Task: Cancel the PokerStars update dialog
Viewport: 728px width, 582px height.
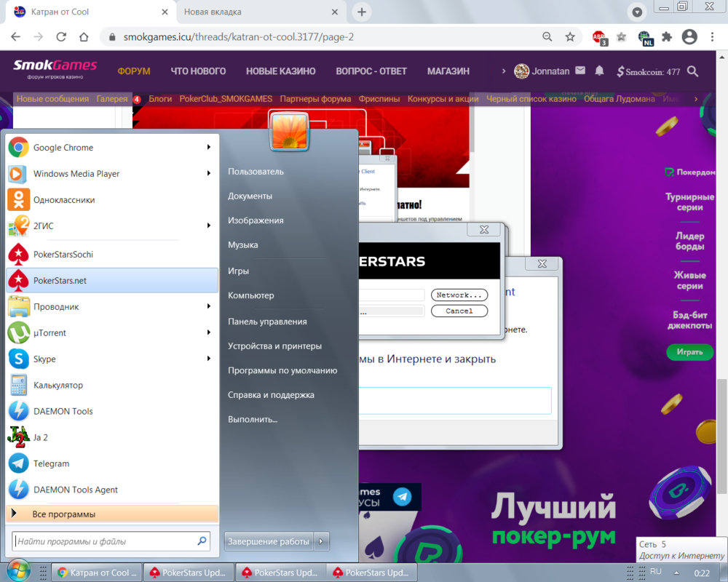Action: click(459, 311)
